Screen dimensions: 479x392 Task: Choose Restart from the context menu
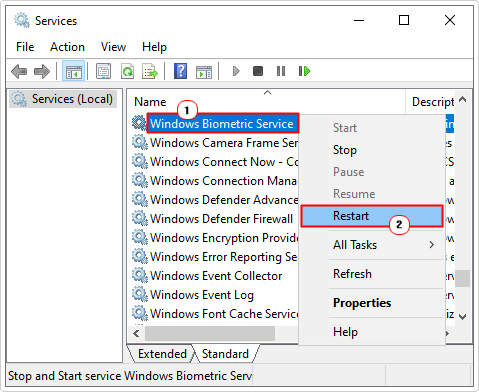(372, 216)
